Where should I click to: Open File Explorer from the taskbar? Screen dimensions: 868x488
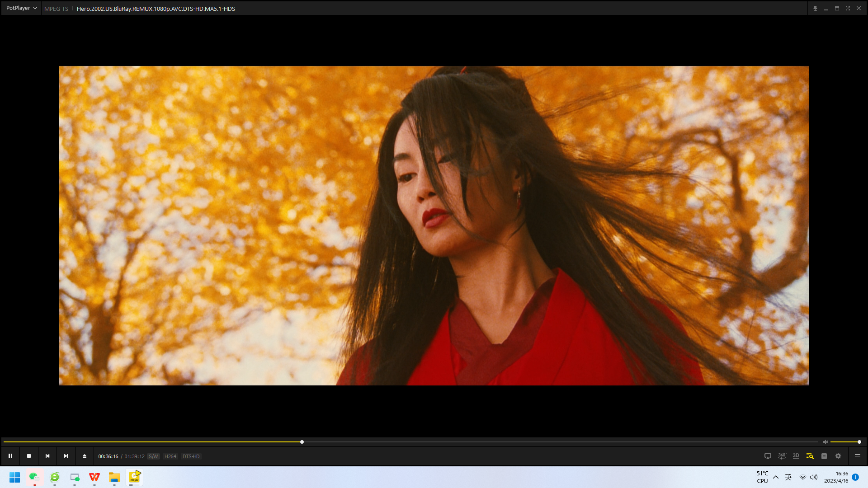114,477
